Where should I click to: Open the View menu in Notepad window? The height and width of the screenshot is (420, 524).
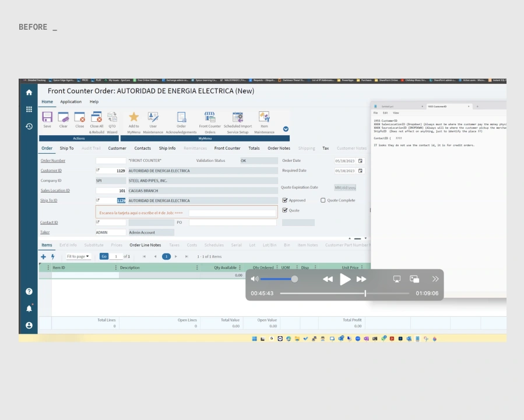pyautogui.click(x=396, y=113)
